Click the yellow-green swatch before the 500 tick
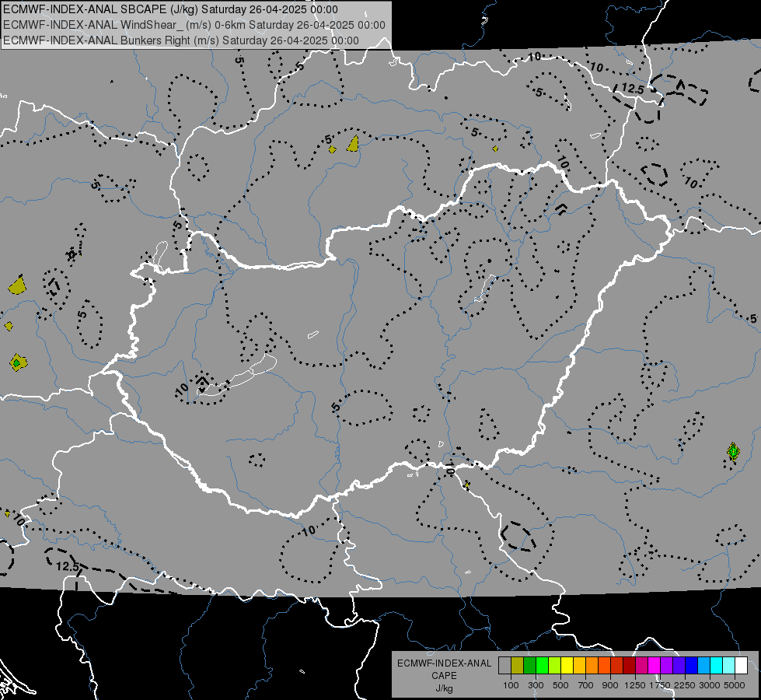The width and height of the screenshot is (761, 700). pos(554,666)
